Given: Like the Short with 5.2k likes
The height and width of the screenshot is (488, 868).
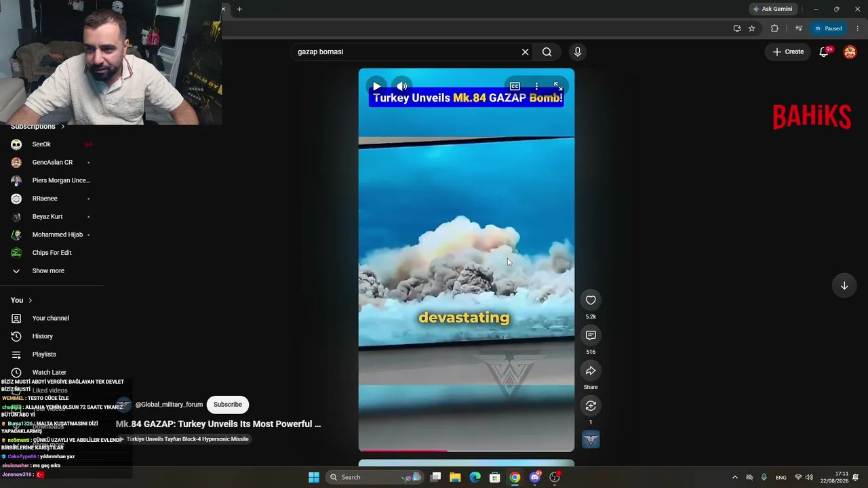Looking at the screenshot, I should 591,300.
